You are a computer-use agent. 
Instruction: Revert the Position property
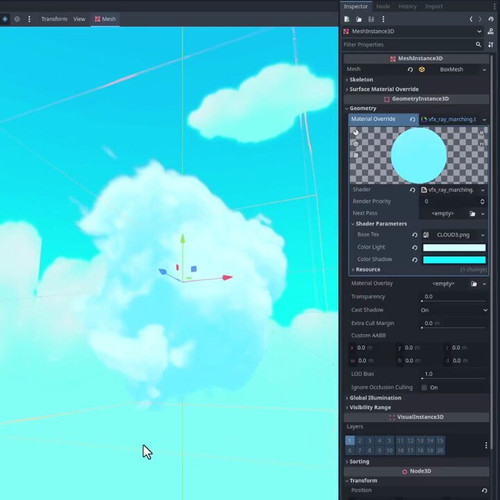tap(484, 490)
